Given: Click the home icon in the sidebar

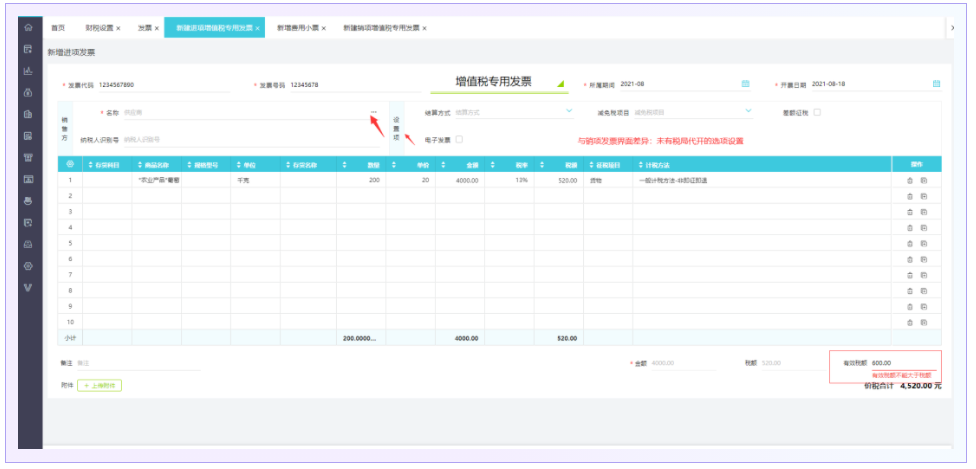Looking at the screenshot, I should (x=28, y=27).
